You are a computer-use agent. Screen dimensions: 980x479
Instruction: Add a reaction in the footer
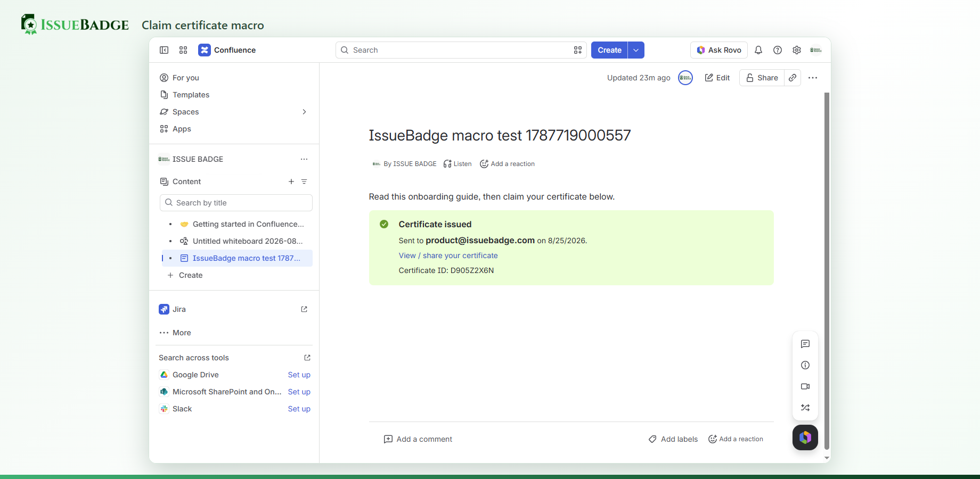[736, 439]
